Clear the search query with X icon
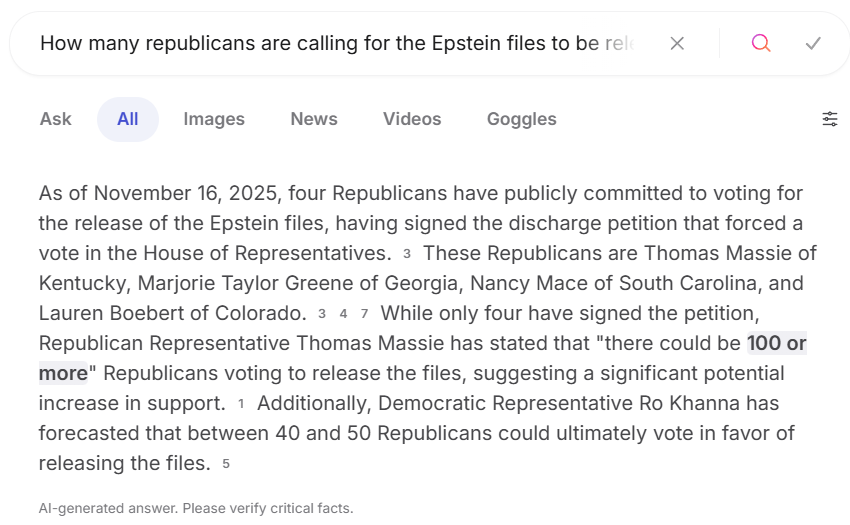This screenshot has height=525, width=850. click(x=677, y=43)
